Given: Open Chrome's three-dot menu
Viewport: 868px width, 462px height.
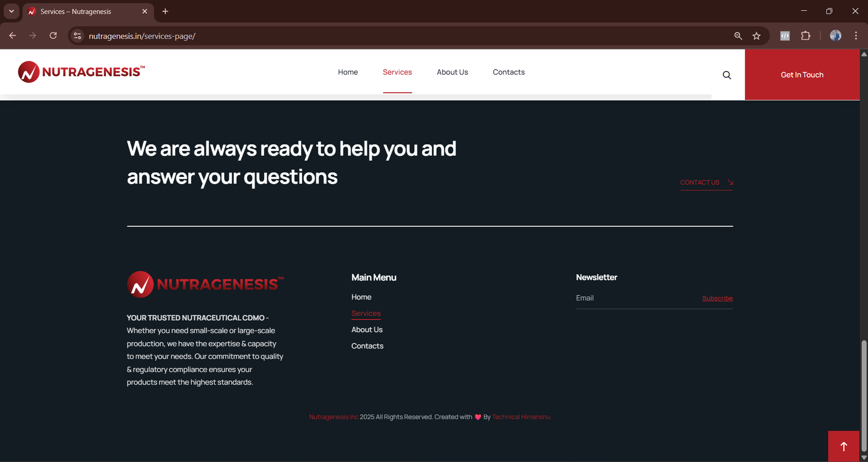Looking at the screenshot, I should 856,36.
